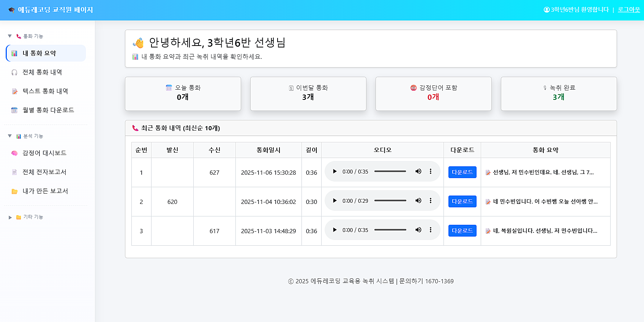Image resolution: width=644 pixels, height=322 pixels.
Task: Open audio options for row 3 player
Action: click(x=431, y=230)
